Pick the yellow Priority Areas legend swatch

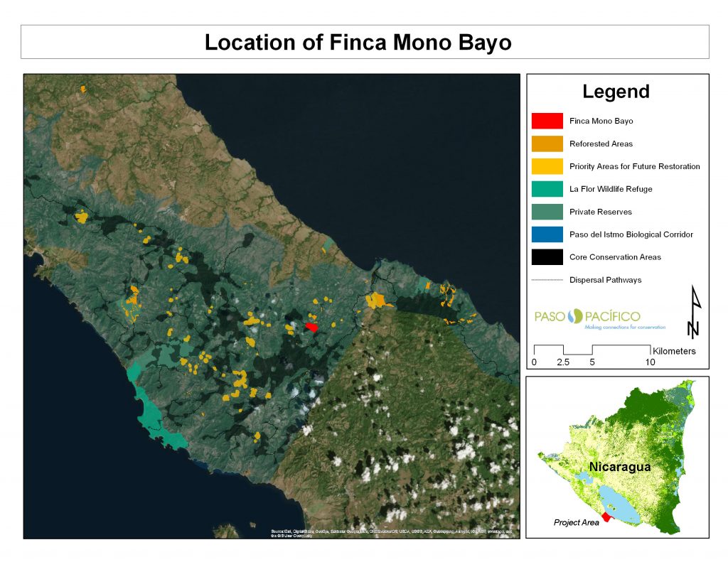[x=547, y=166]
